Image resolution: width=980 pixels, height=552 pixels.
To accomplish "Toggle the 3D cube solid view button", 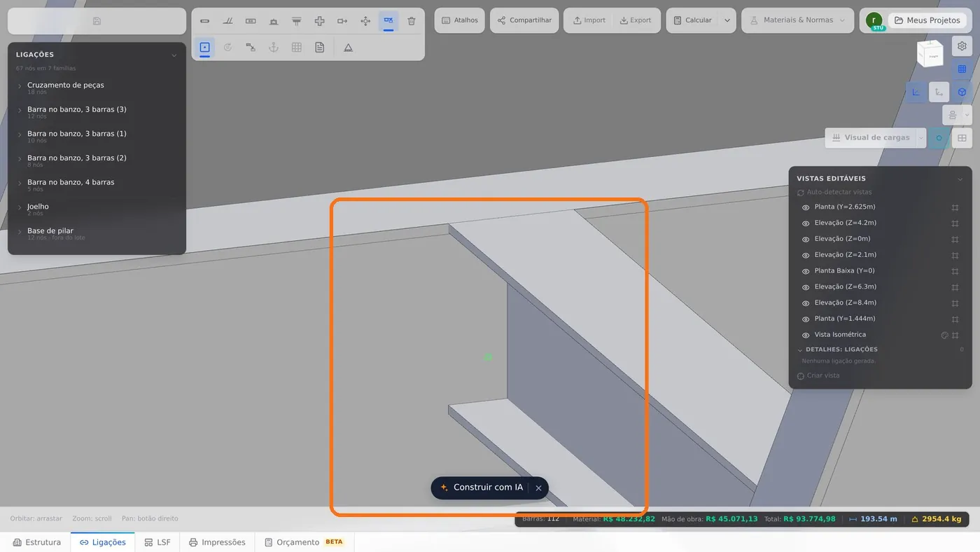I will 962,92.
